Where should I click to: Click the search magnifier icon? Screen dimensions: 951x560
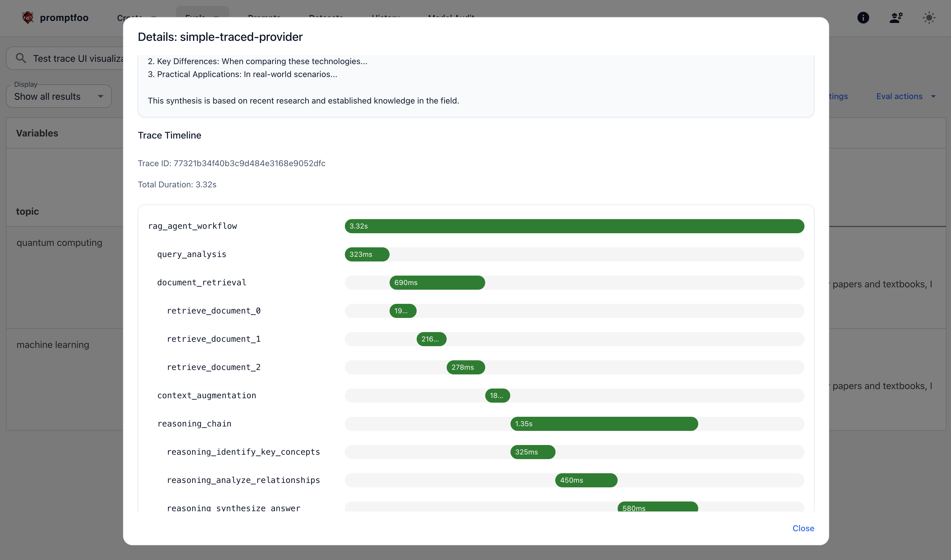click(21, 58)
